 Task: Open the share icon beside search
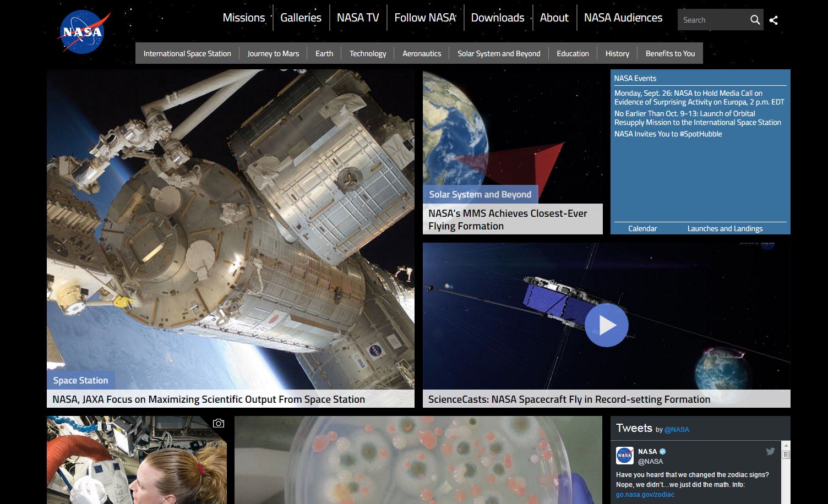click(x=773, y=20)
